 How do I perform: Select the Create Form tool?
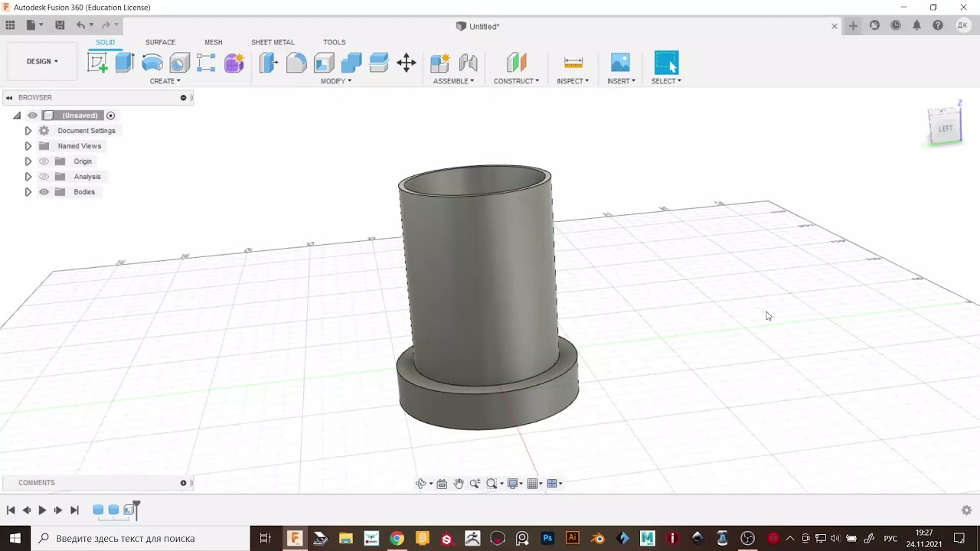click(234, 63)
